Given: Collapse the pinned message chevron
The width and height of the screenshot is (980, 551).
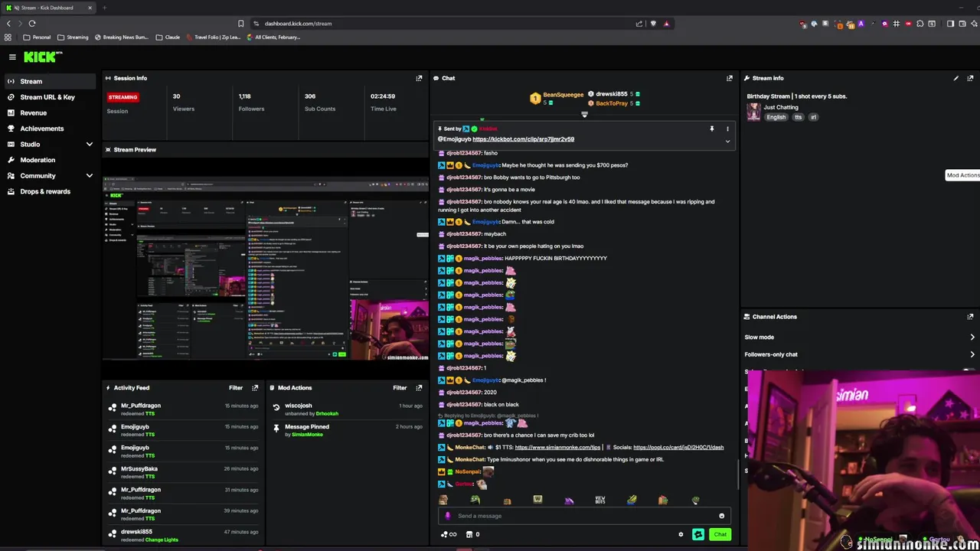Looking at the screenshot, I should tap(727, 142).
